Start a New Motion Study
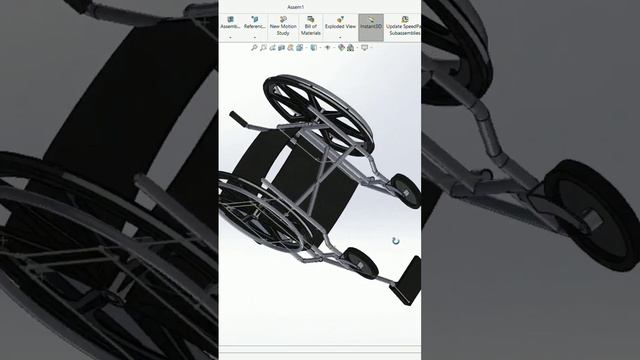 (x=283, y=26)
